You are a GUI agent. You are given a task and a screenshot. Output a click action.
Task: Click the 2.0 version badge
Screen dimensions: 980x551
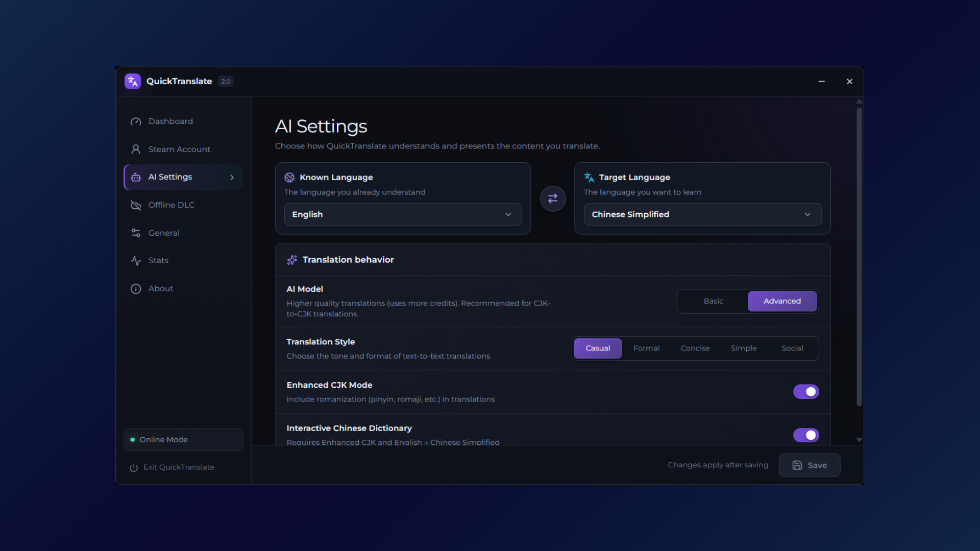[226, 82]
